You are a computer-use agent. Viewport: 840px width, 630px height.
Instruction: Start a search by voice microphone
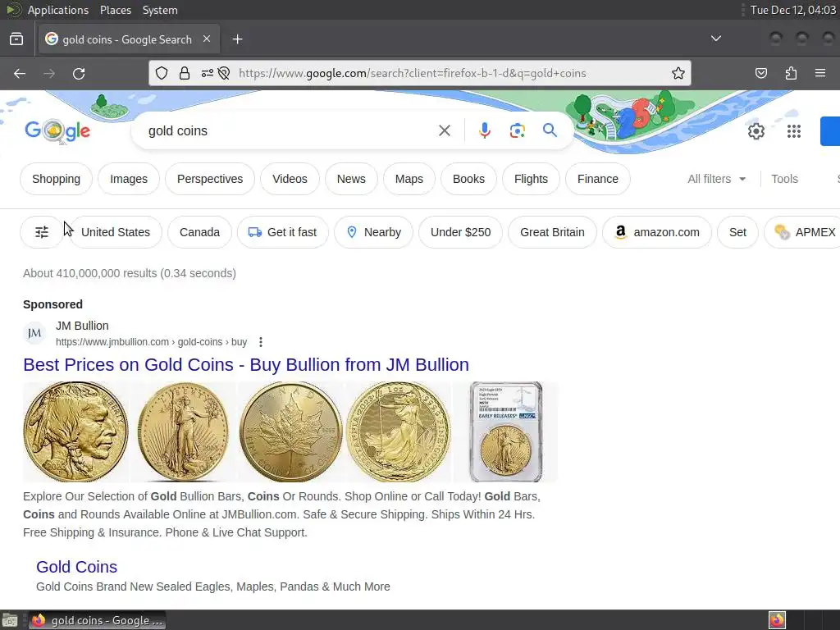pyautogui.click(x=484, y=130)
